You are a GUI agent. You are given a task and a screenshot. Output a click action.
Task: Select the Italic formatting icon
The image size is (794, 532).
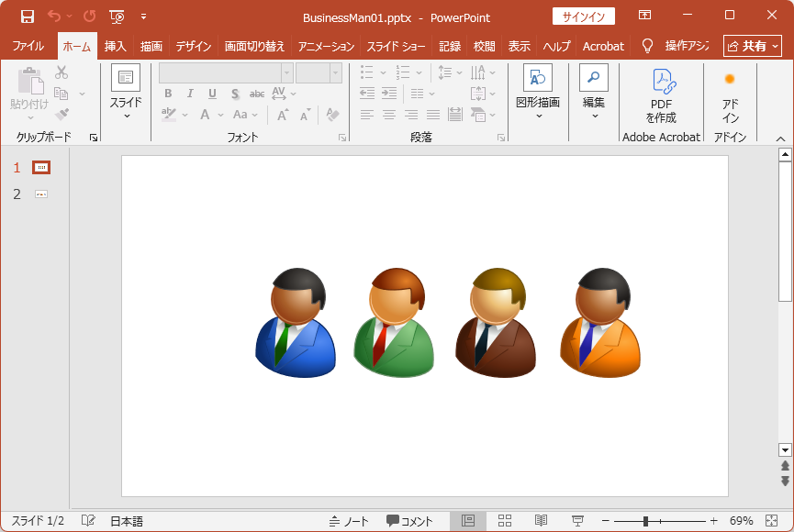(x=189, y=93)
